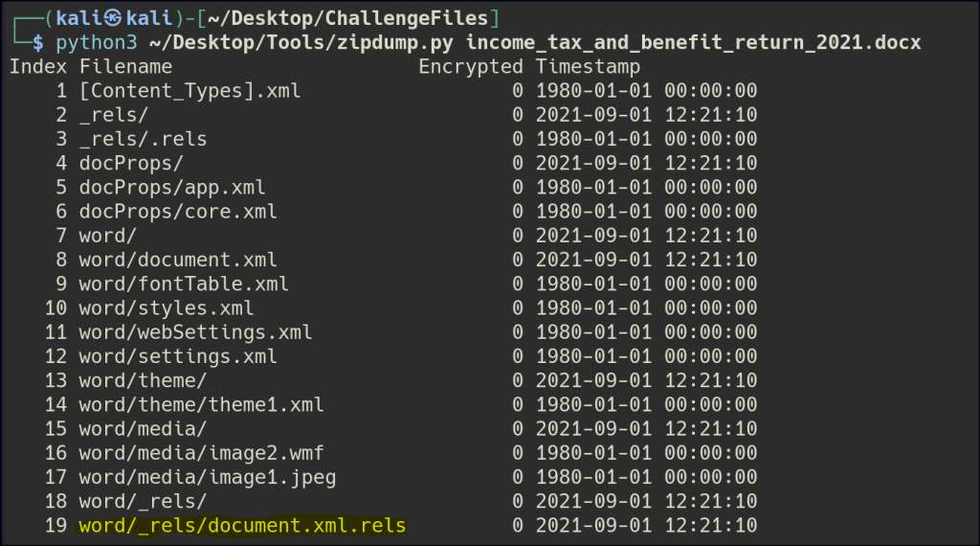Select the docProps/core.xml filename entry
This screenshot has height=546, width=980.
coord(178,212)
